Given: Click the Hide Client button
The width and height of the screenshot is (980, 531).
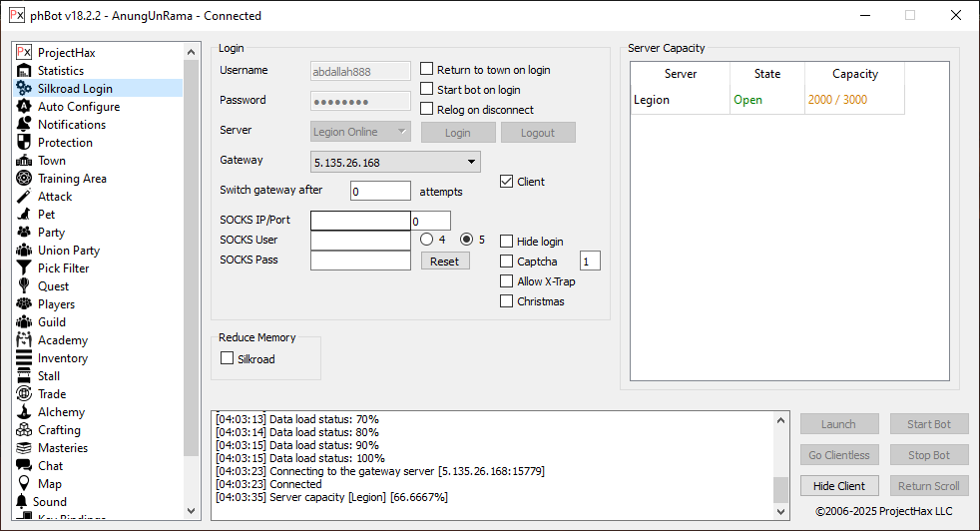Looking at the screenshot, I should pyautogui.click(x=838, y=486).
